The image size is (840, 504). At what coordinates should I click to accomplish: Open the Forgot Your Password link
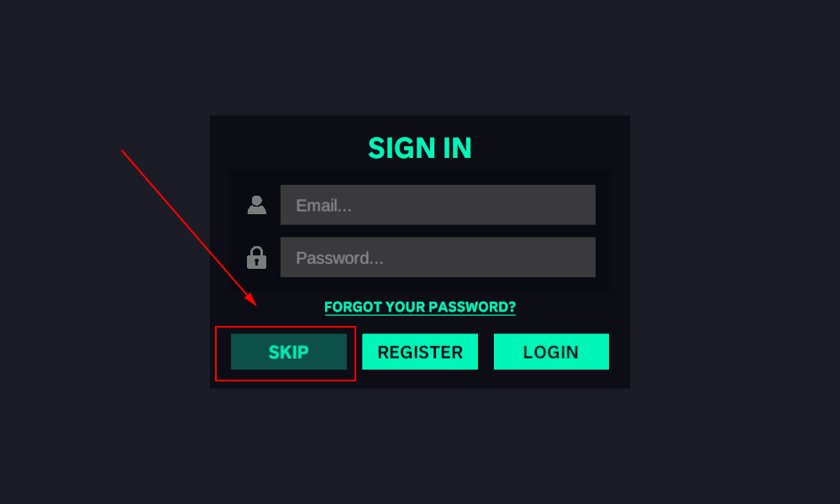tap(420, 307)
